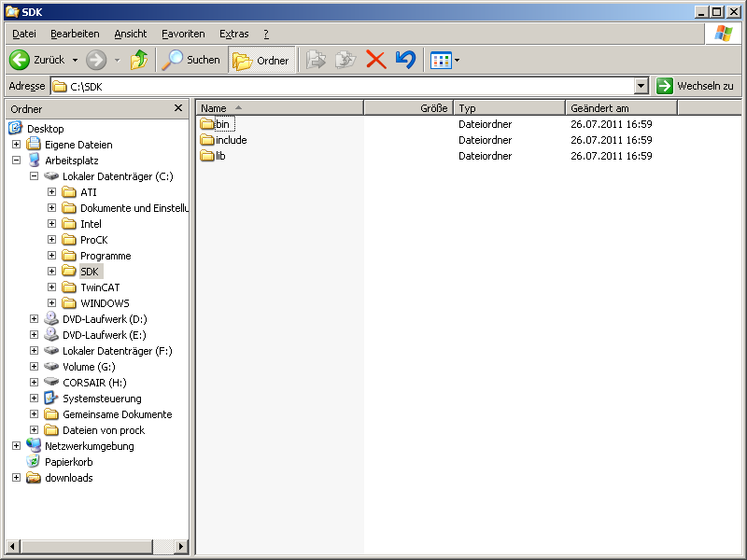The width and height of the screenshot is (747, 560).
Task: Select the Systemsteuerung control panel icon
Action: [x=51, y=399]
